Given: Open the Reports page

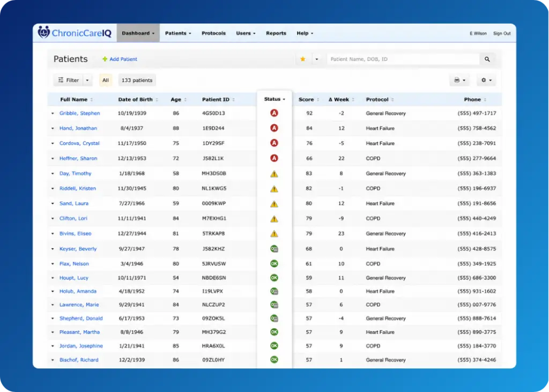Looking at the screenshot, I should point(276,33).
